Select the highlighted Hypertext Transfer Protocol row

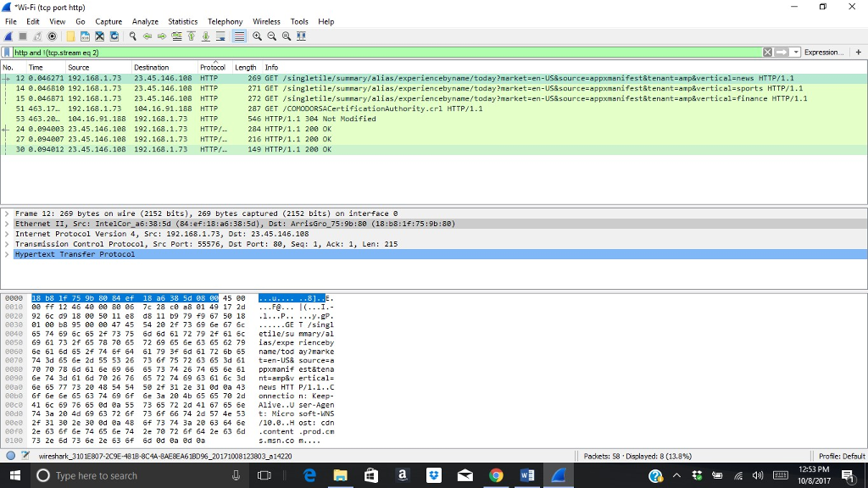(76, 253)
